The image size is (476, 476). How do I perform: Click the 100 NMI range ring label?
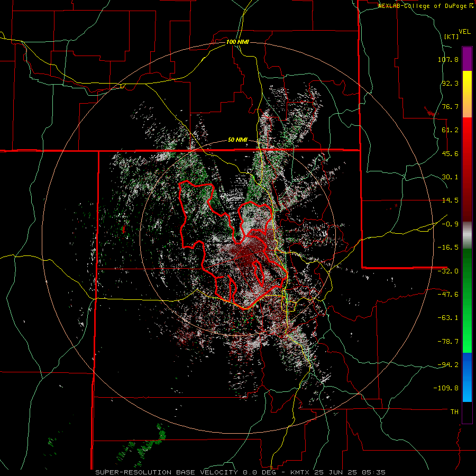[x=237, y=42]
